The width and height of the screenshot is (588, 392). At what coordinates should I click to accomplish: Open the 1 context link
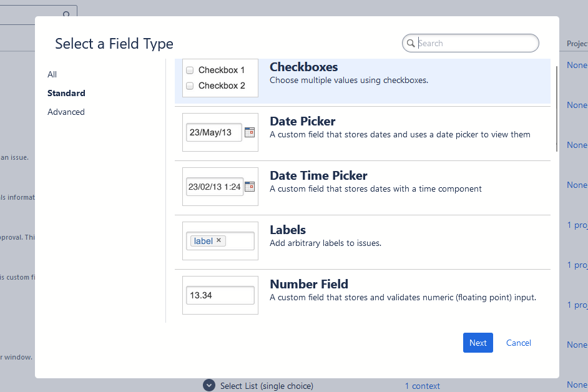tap(423, 386)
